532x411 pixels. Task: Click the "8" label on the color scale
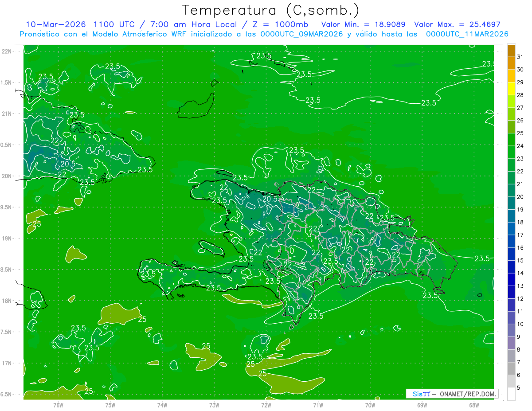[519, 350]
